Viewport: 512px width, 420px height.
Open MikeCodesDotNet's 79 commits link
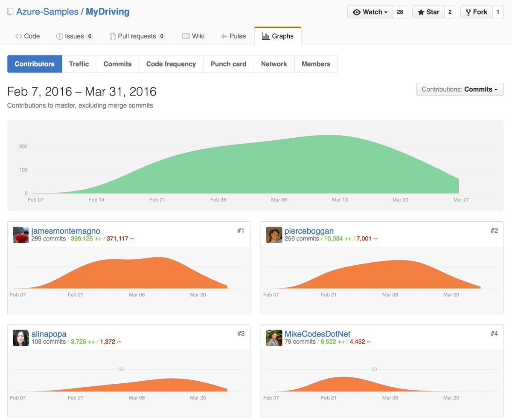pos(300,342)
